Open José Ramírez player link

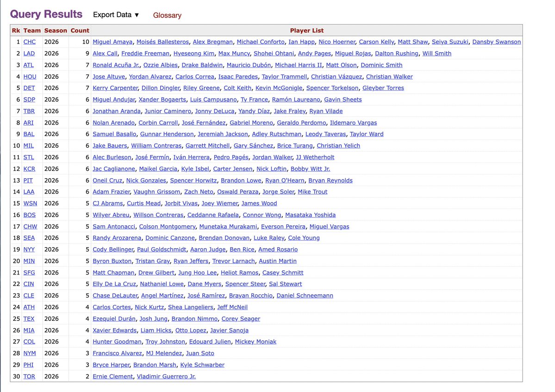tap(206, 296)
